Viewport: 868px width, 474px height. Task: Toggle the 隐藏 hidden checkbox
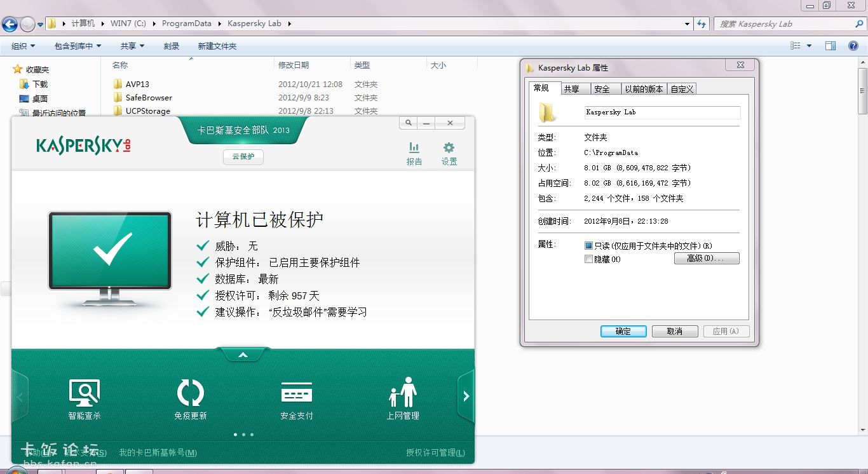click(588, 259)
